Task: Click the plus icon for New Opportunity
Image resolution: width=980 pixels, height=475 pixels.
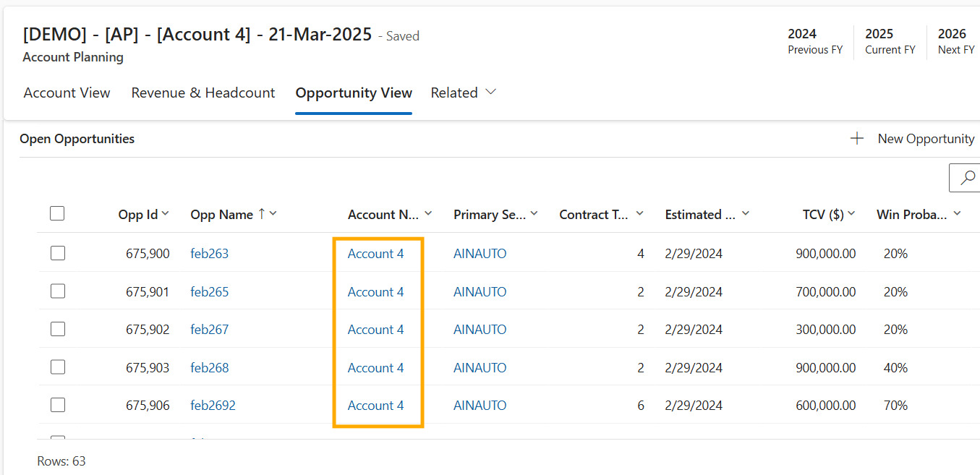Action: (857, 139)
